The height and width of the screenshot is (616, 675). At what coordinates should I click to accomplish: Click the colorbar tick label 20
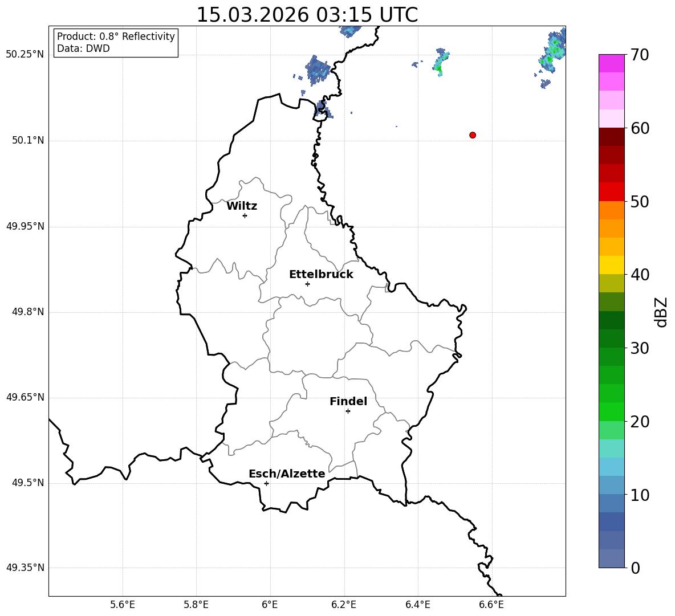coord(640,422)
